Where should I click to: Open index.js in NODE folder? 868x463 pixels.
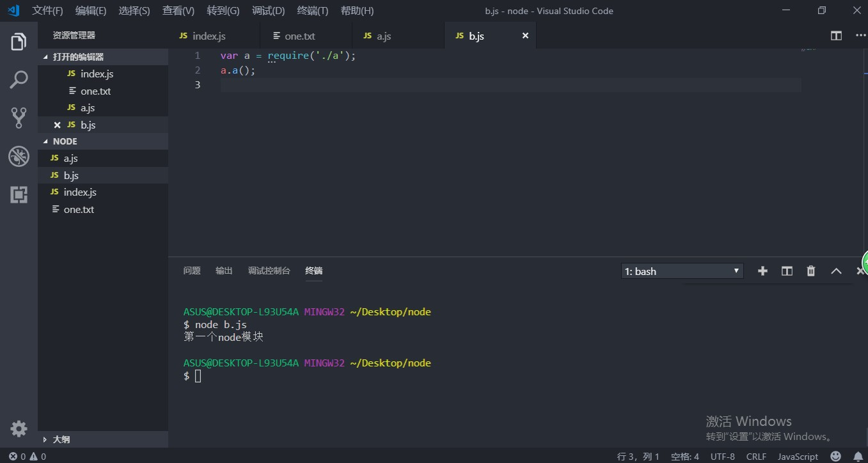click(x=103, y=192)
